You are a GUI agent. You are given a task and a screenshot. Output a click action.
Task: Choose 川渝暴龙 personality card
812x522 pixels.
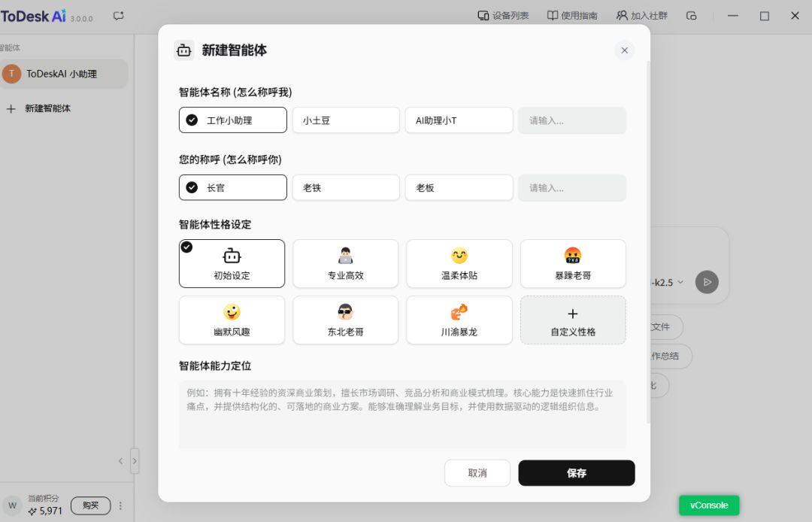pos(459,320)
